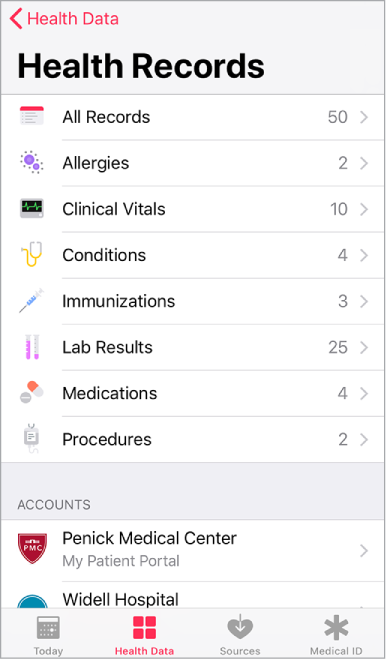Tap the Conditions stethoscope icon
Screen dimensions: 386x660
pos(32,254)
